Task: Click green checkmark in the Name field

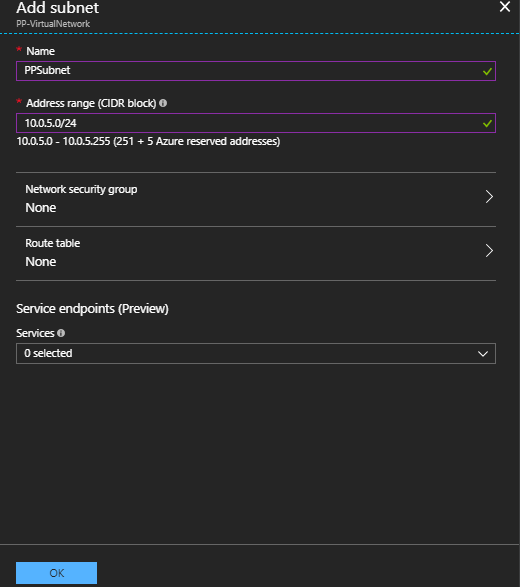Action: click(487, 71)
